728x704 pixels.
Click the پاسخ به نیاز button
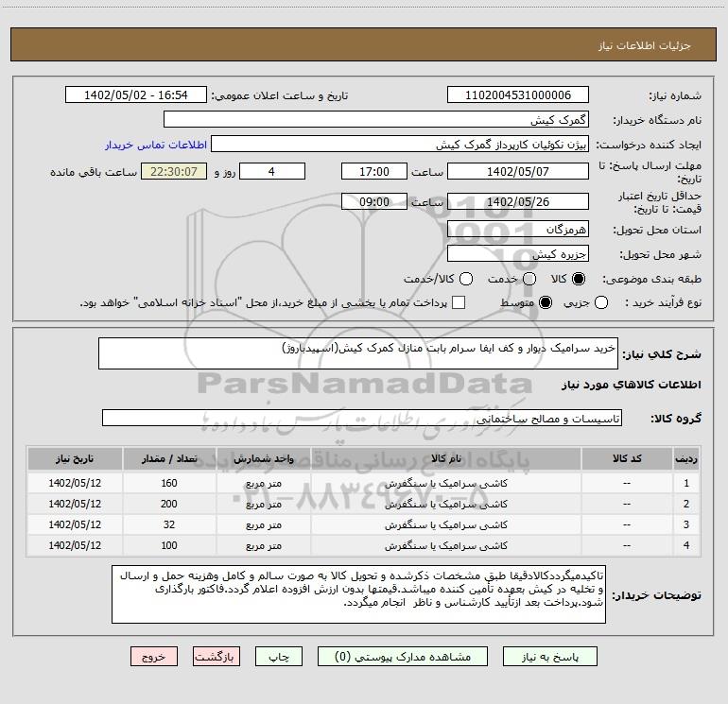[x=550, y=657]
